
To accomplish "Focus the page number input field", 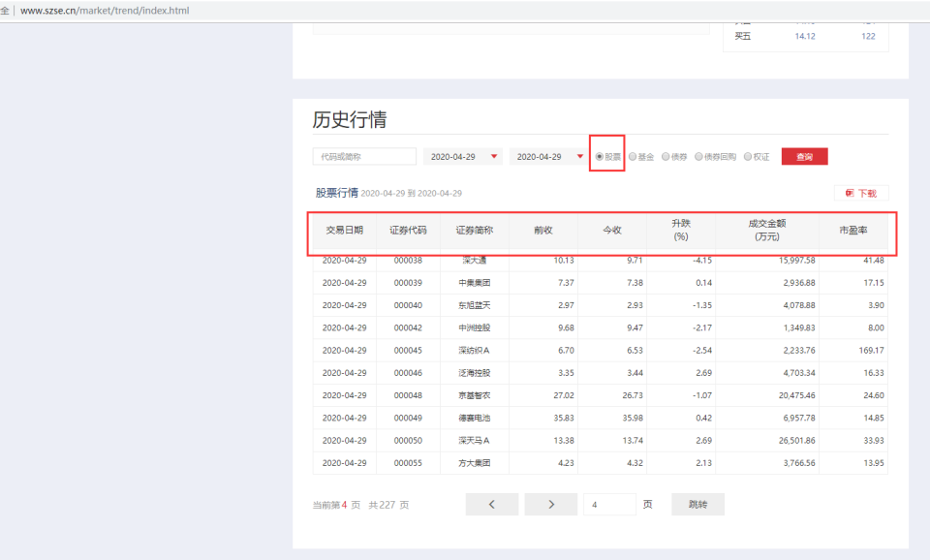I will 609,504.
